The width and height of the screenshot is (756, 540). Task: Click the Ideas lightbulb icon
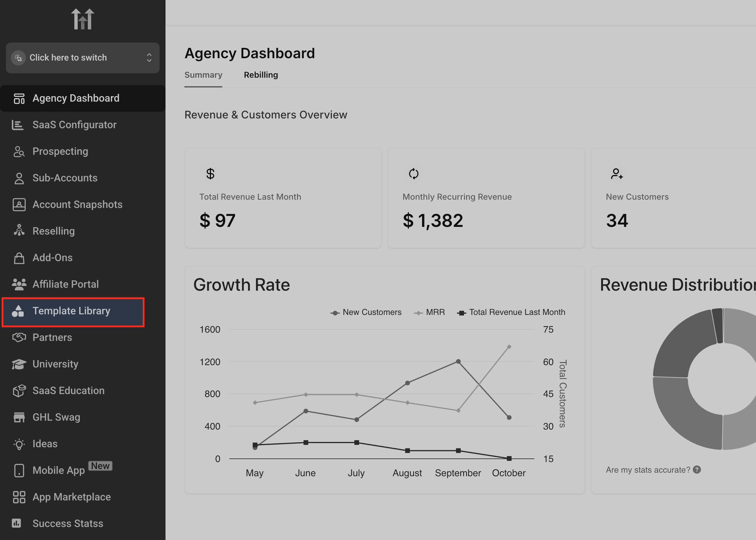coord(19,444)
